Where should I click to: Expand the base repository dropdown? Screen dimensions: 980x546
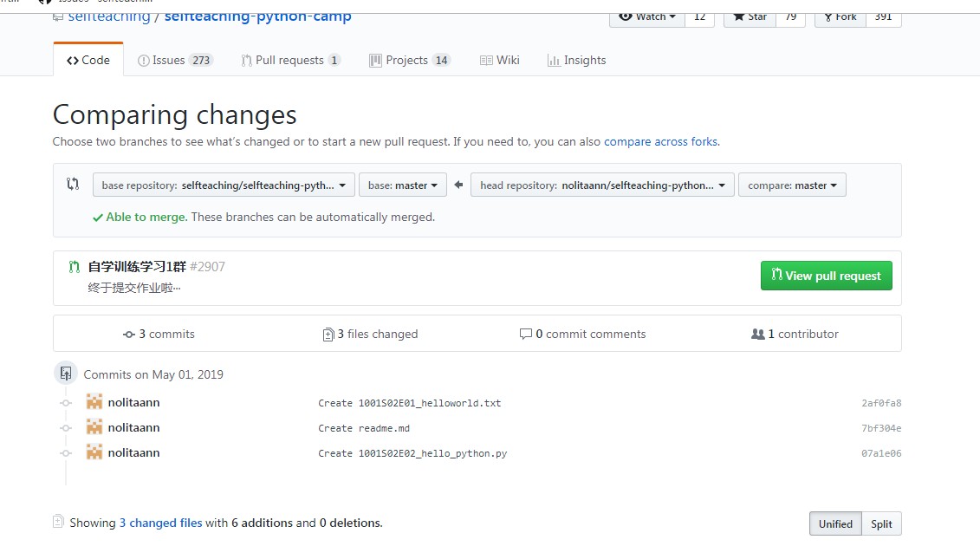[224, 185]
